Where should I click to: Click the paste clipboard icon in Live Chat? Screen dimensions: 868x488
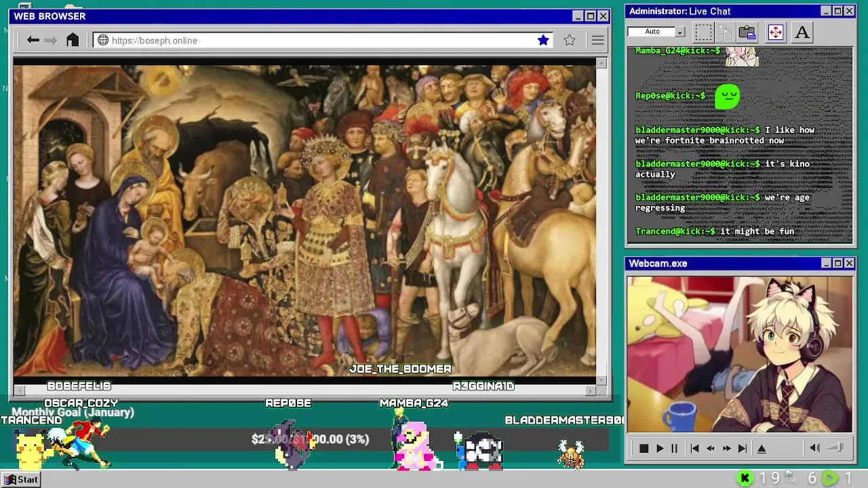click(747, 32)
